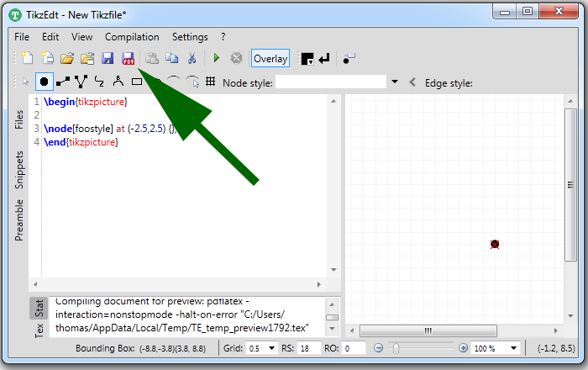Click output pane scroll down arrow
588x370 pixels.
click(x=332, y=328)
